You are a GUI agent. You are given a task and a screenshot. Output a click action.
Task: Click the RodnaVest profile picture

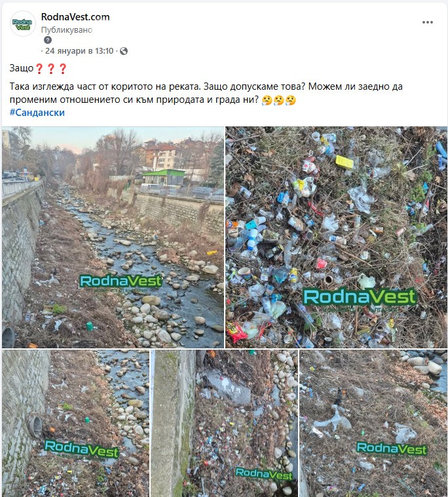coord(23,24)
